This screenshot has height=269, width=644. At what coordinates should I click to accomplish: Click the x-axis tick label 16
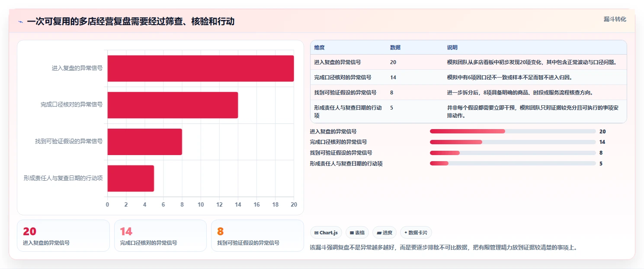(257, 204)
